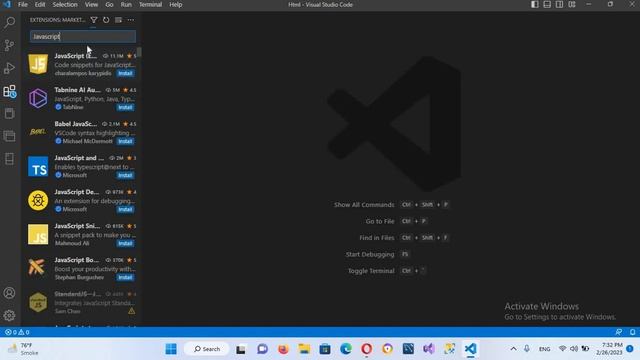This screenshot has width=640, height=360.
Task: Open Microsoft Edge from the taskbar
Action: click(346, 349)
